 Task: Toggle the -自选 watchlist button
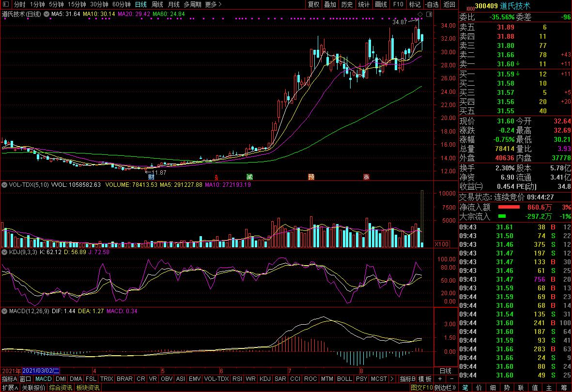click(x=432, y=4)
